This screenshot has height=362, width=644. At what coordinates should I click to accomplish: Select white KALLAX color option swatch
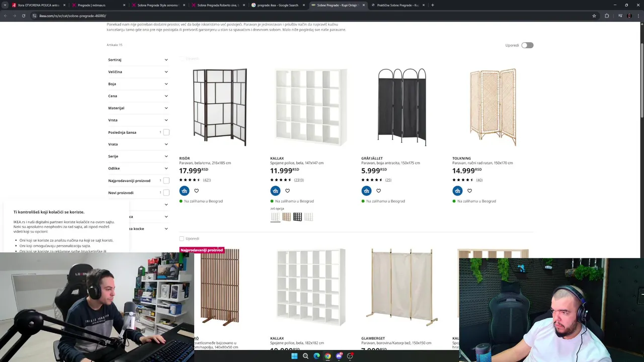[x=275, y=217]
